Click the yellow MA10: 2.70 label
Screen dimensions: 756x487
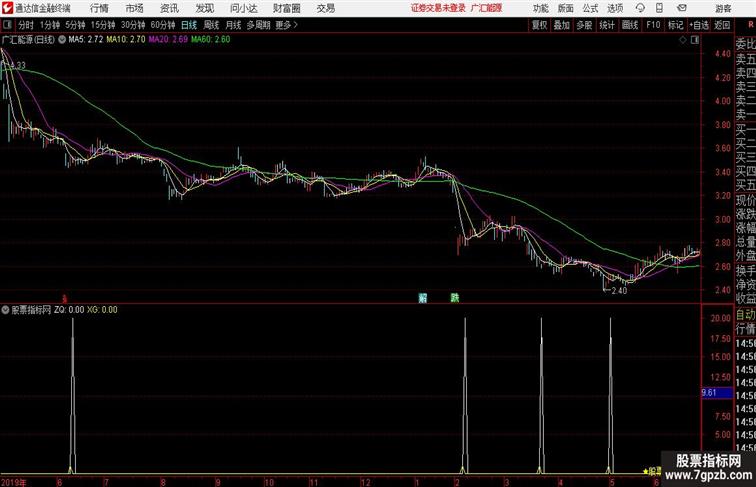(x=126, y=40)
